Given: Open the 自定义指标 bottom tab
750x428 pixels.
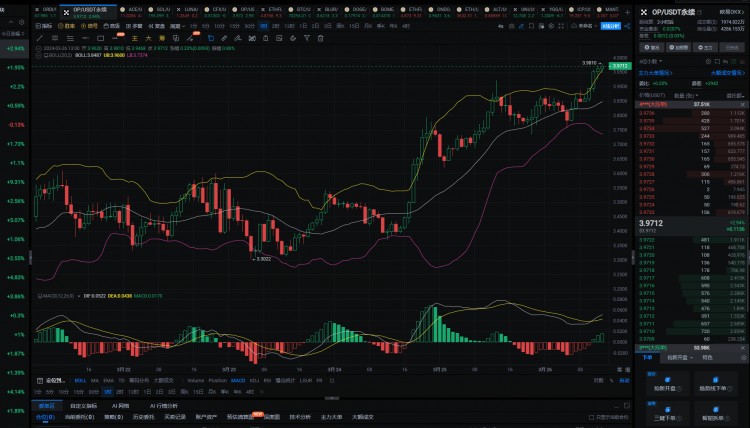Looking at the screenshot, I should click(x=83, y=406).
